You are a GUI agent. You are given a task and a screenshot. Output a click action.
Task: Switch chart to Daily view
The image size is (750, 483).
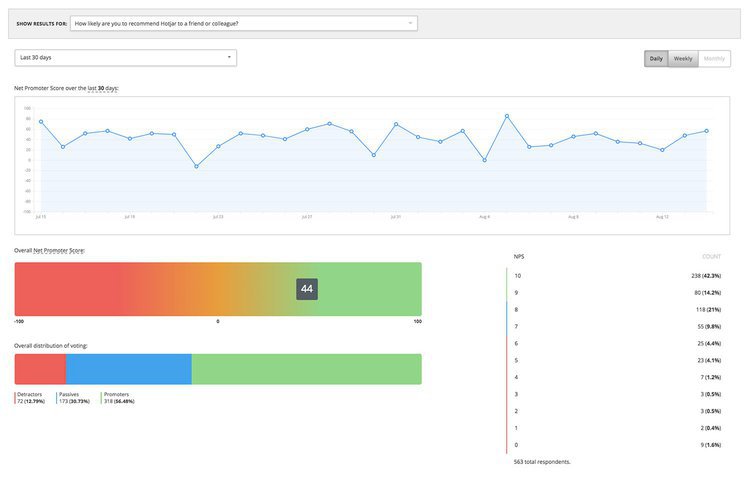point(656,58)
